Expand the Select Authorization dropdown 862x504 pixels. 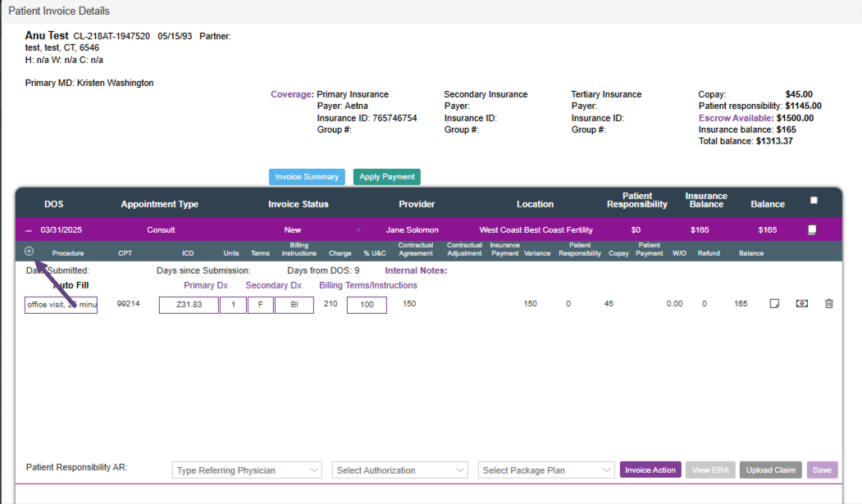coord(400,470)
